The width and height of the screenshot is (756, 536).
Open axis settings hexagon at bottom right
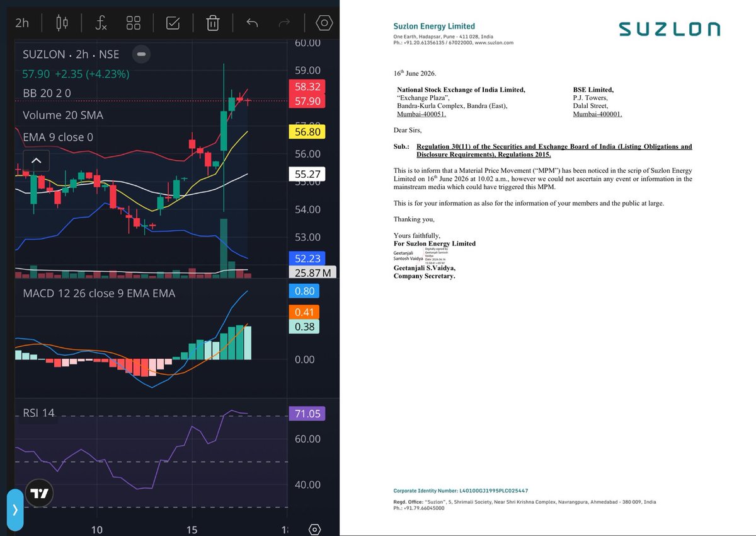coord(316,529)
